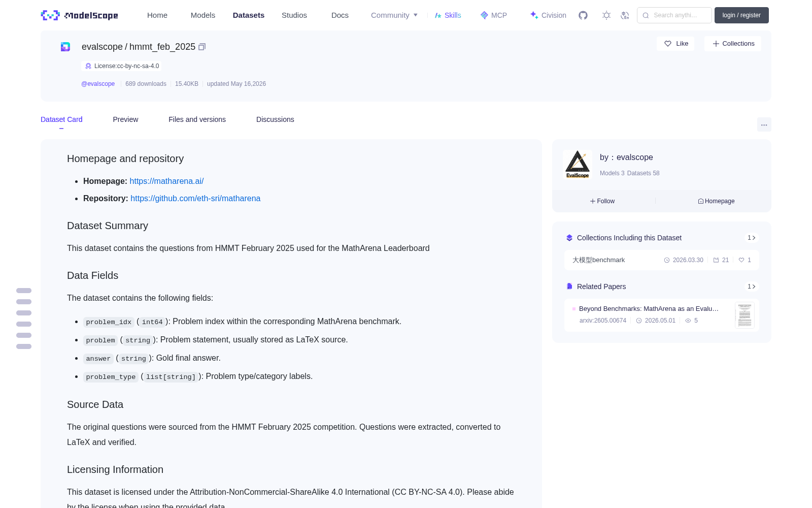Open the MCP section
This screenshot has height=508, width=812.
click(x=493, y=15)
